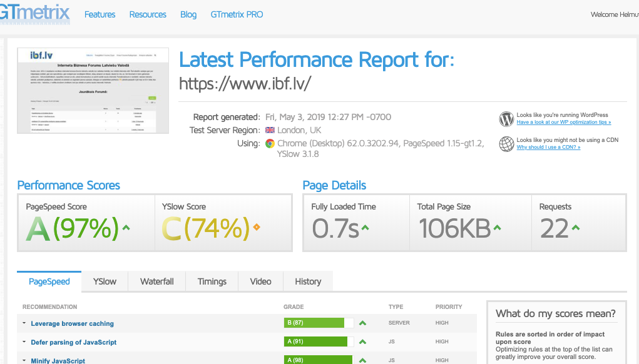Click the WordPress logo icon
The width and height of the screenshot is (639, 364).
506,119
